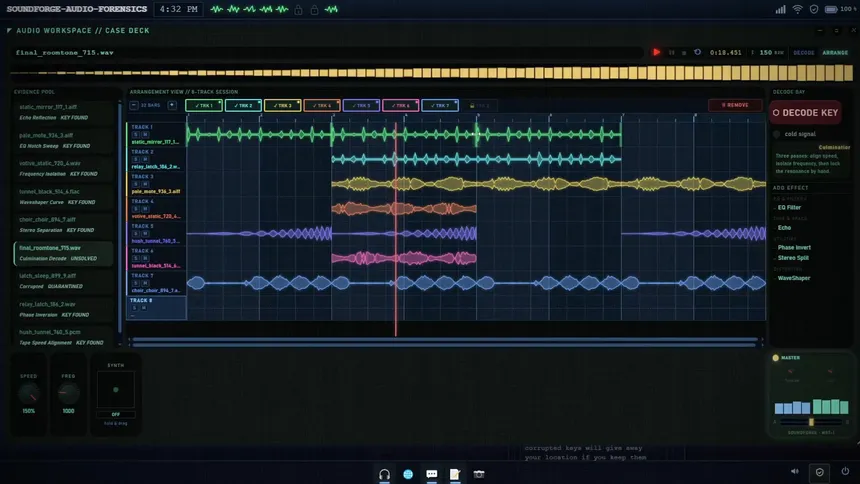The image size is (860, 484).
Task: Select quarantined latch_sleep_899_9.aiff item
Action: (64, 281)
